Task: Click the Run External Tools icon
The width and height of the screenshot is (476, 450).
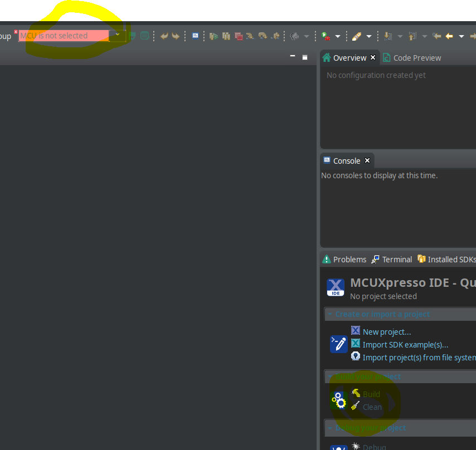Action: (326, 36)
